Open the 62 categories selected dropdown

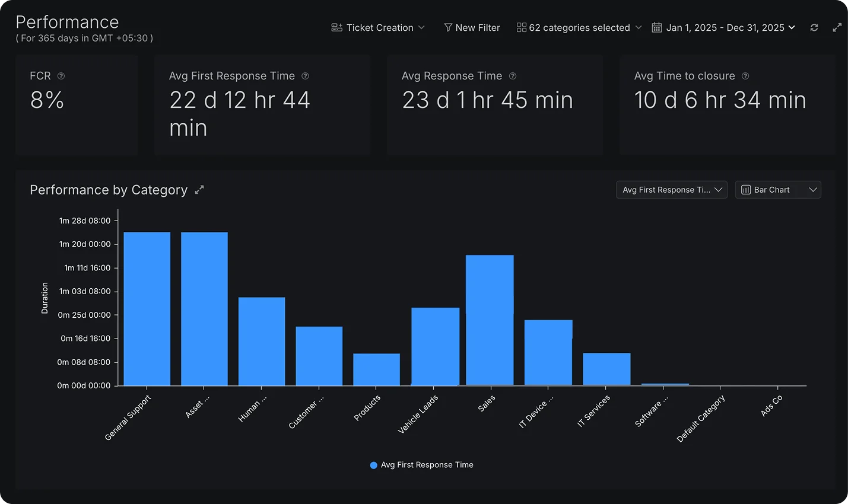coord(579,28)
